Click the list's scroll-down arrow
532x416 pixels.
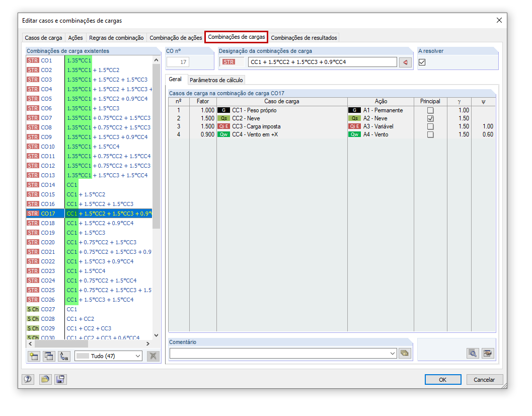[x=156, y=335]
